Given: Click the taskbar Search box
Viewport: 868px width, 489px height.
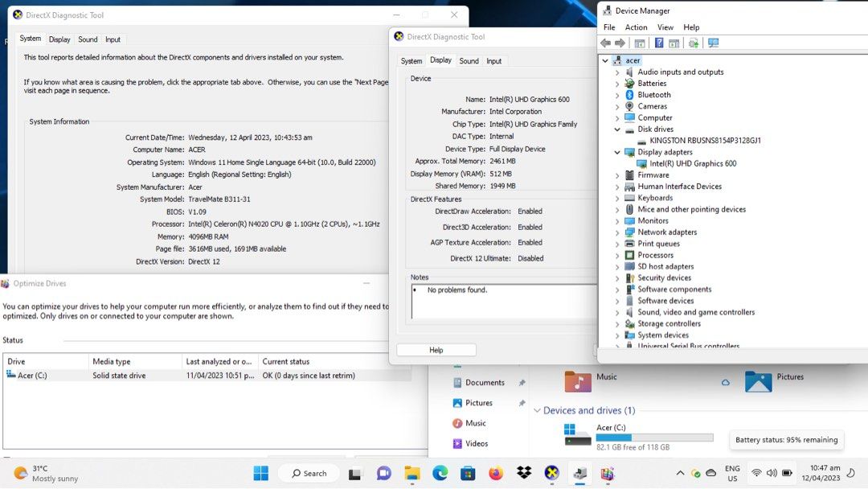Looking at the screenshot, I should pos(309,474).
